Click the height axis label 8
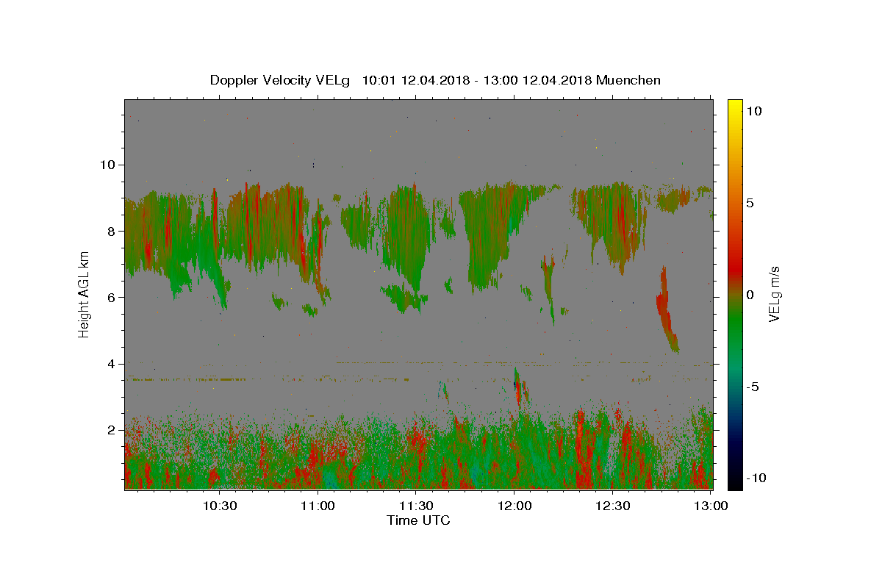Screen dimensions: 882x588 click(x=111, y=231)
